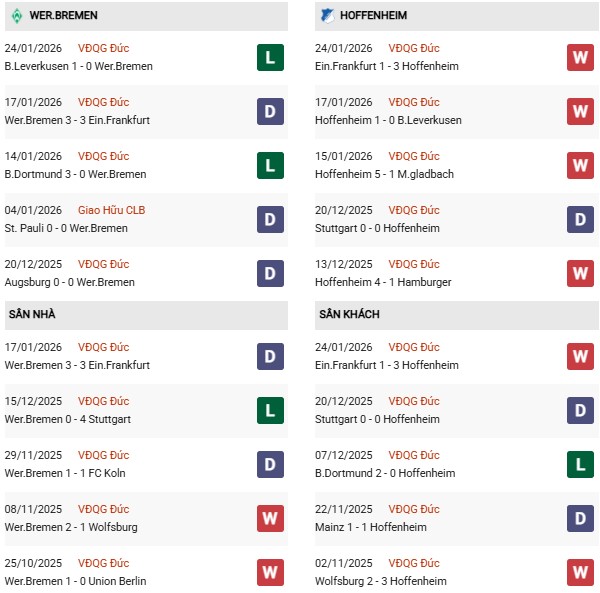Click the Werder Bremen club logo
This screenshot has width=600, height=593.
click(14, 16)
